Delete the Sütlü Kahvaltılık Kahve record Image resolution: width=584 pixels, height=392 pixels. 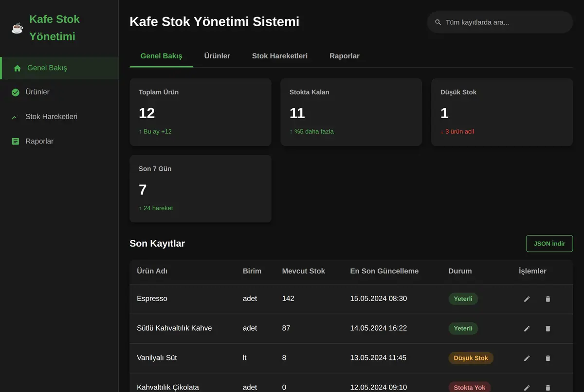[548, 329]
